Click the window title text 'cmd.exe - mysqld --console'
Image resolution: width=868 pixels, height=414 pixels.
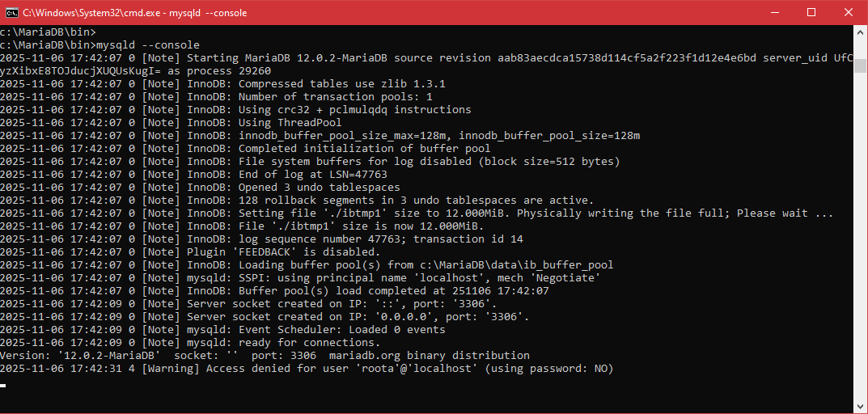134,13
